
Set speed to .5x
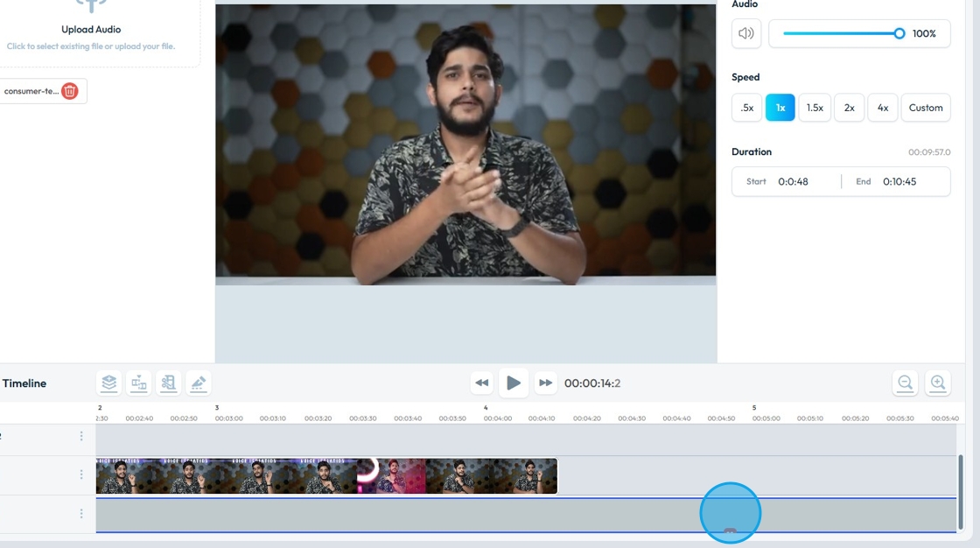[x=747, y=108]
